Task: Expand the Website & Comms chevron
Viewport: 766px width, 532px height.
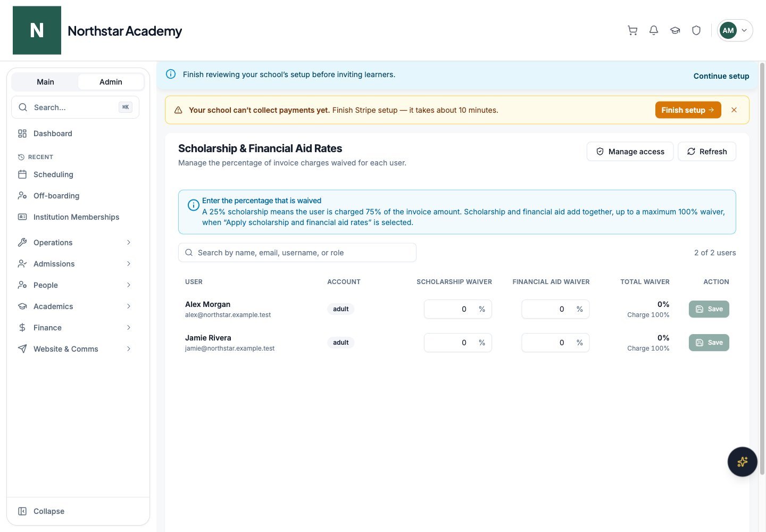Action: (129, 349)
